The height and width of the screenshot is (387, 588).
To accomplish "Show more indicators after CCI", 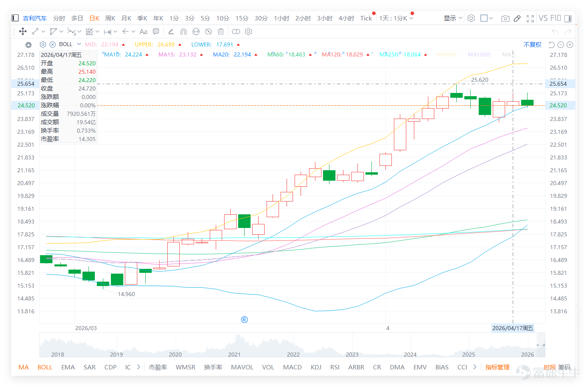I will click(475, 367).
